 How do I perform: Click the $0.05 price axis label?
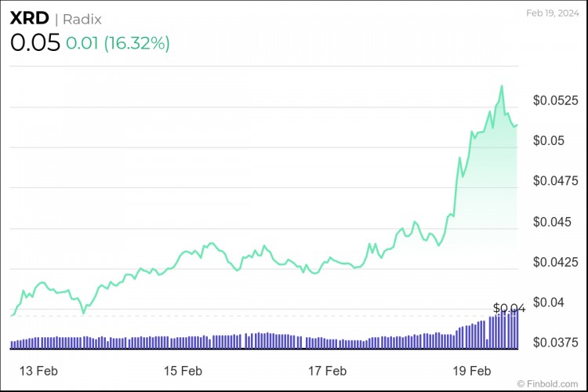(549, 141)
